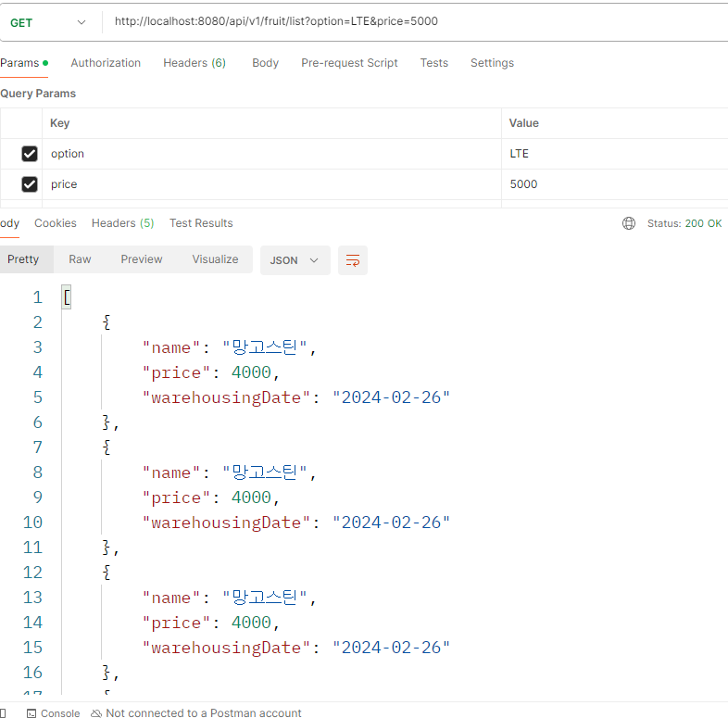Open the response Cookies tab

click(56, 223)
